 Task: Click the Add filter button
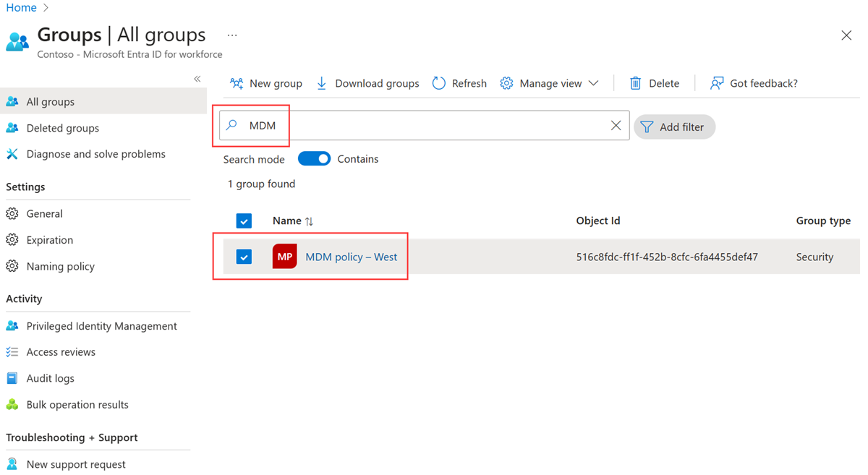(x=674, y=127)
